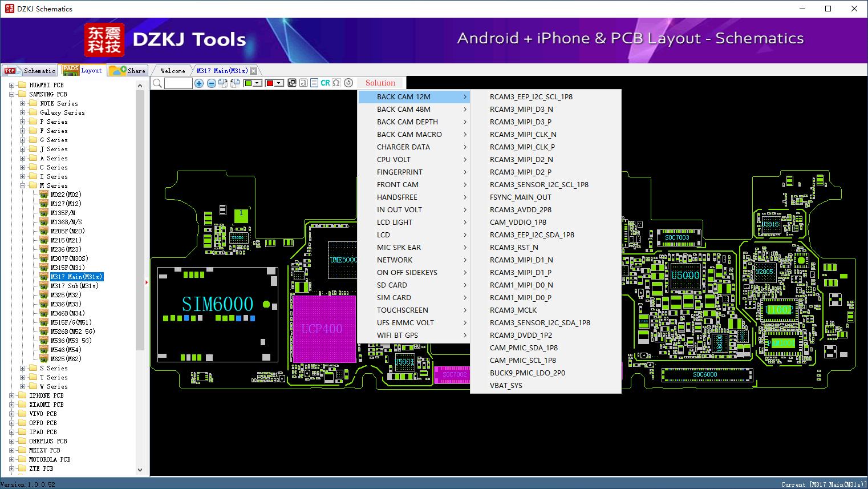Open the SIM CARD submenu
868x489 pixels.
(x=415, y=298)
